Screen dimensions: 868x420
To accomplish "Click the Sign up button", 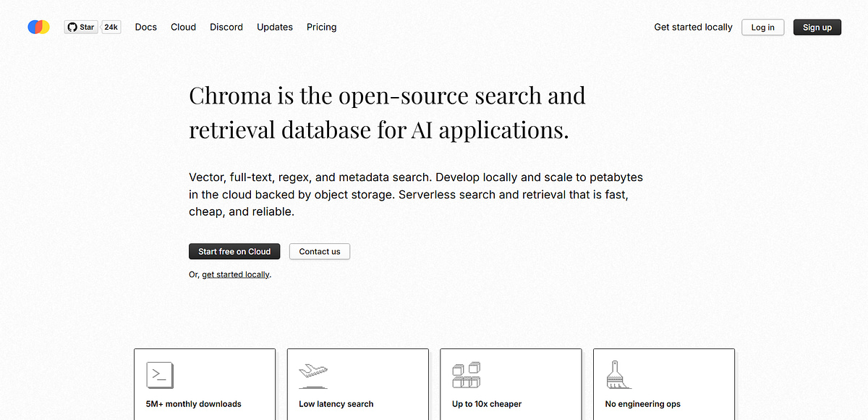I will (x=817, y=28).
